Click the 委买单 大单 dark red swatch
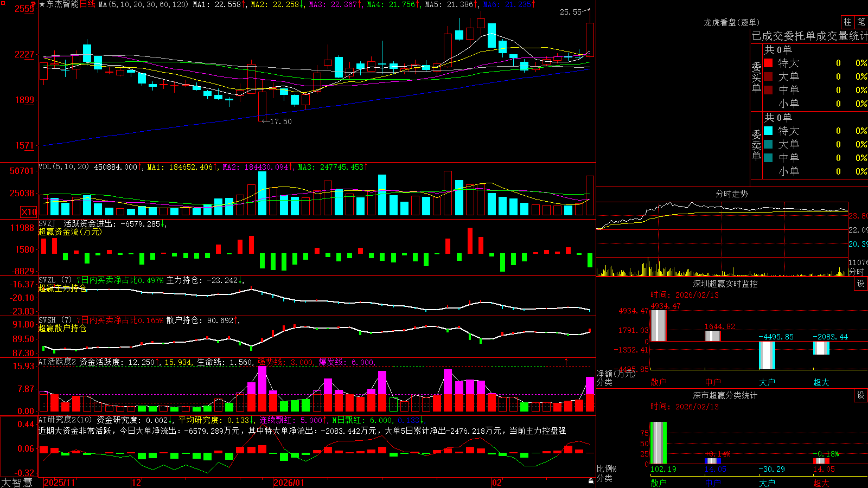Screen dimensions: 868x488 pyautogui.click(x=768, y=76)
